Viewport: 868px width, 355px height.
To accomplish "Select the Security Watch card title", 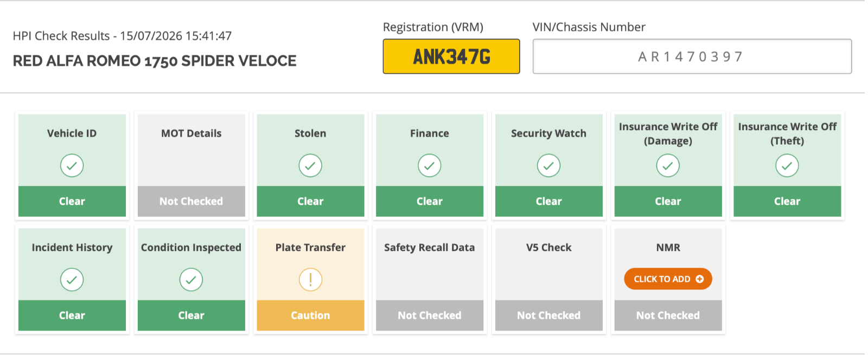I will pos(548,133).
